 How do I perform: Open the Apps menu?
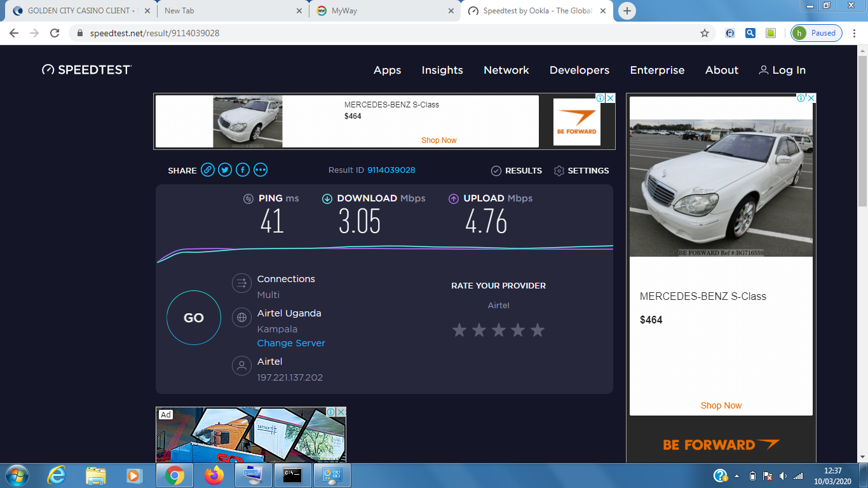[x=387, y=70]
